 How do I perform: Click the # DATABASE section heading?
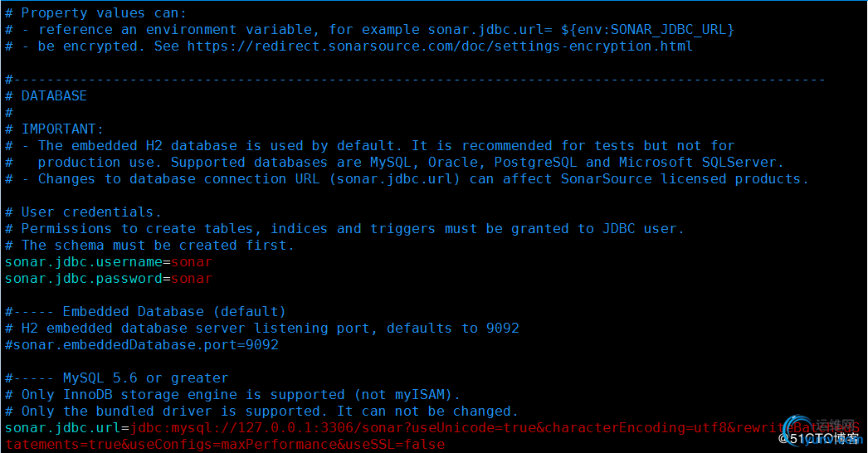[x=46, y=95]
